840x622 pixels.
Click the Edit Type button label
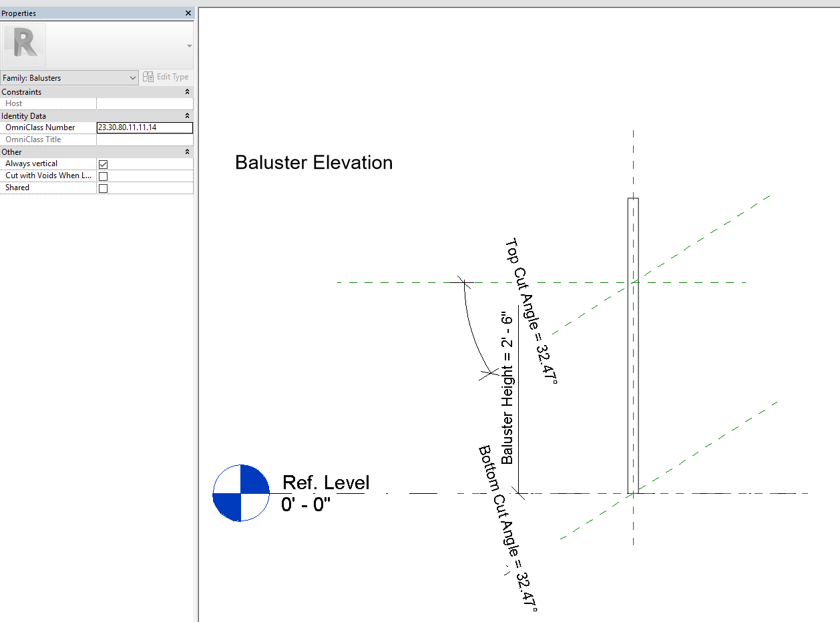[x=171, y=76]
